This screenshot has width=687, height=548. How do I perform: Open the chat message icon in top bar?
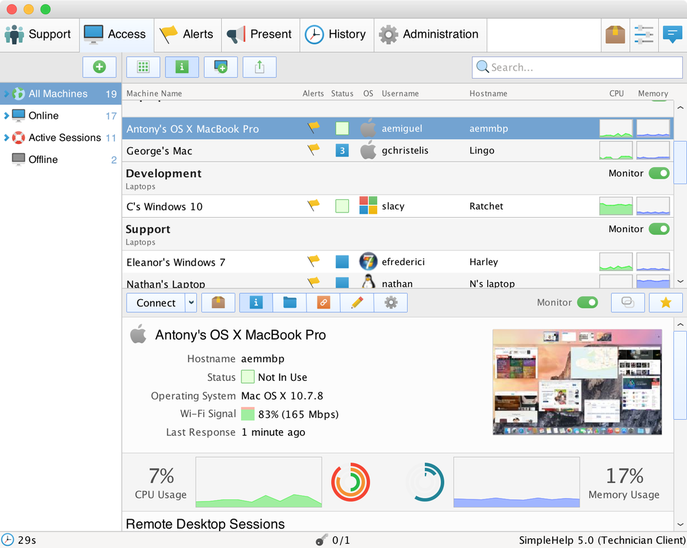pos(672,35)
